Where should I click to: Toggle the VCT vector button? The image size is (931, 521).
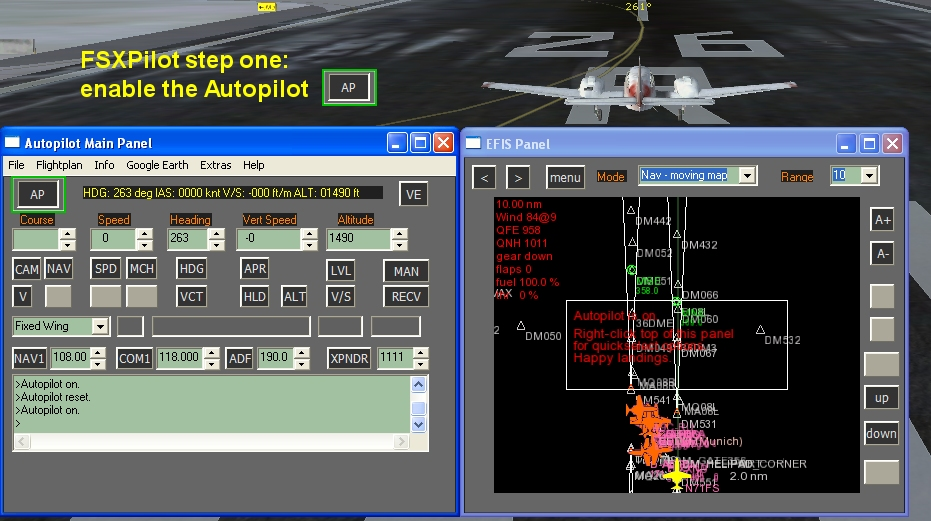click(x=191, y=296)
